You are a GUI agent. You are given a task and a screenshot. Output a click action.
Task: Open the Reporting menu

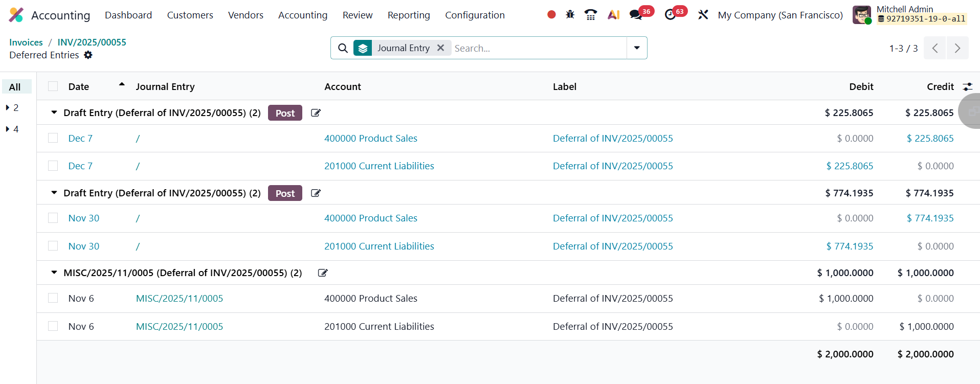pos(408,15)
